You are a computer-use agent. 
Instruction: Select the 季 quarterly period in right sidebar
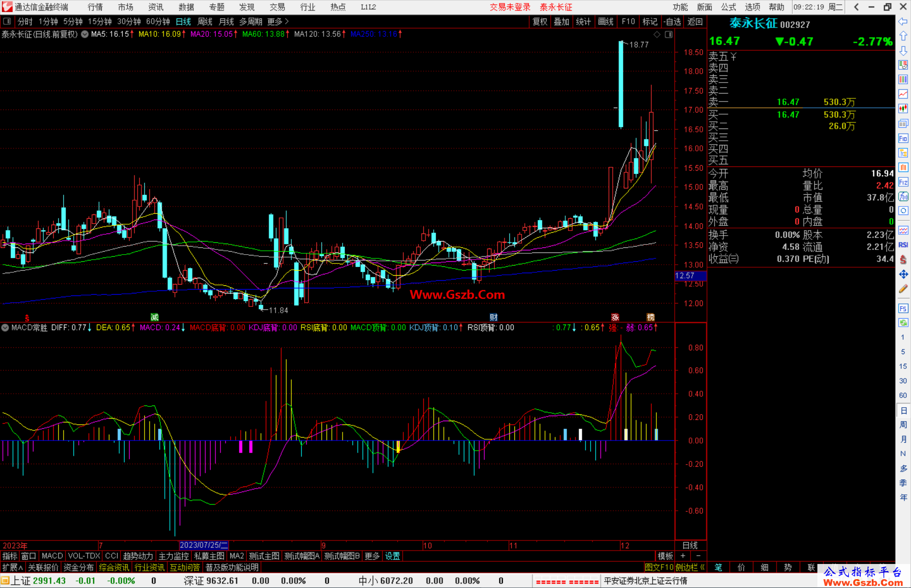(903, 483)
